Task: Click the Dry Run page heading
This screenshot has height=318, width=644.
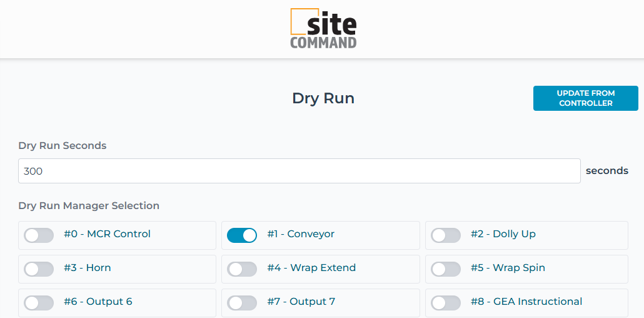Action: tap(323, 98)
